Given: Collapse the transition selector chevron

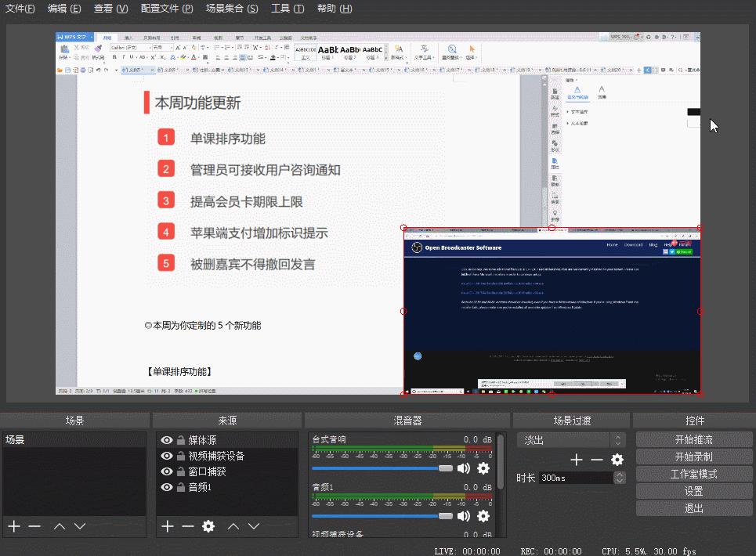Looking at the screenshot, I should (617, 439).
